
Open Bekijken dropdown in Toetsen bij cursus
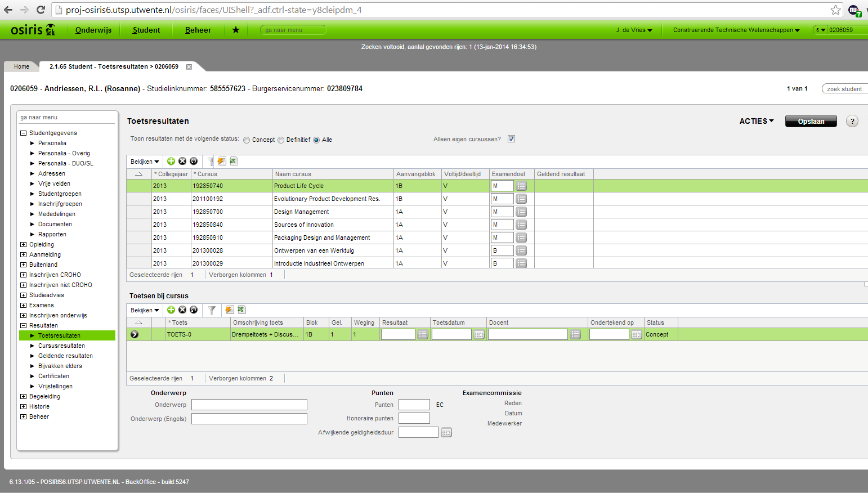click(x=145, y=310)
